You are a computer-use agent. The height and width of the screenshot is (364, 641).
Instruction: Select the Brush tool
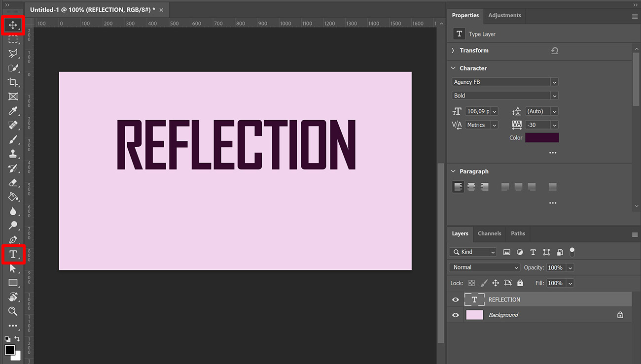tap(13, 139)
